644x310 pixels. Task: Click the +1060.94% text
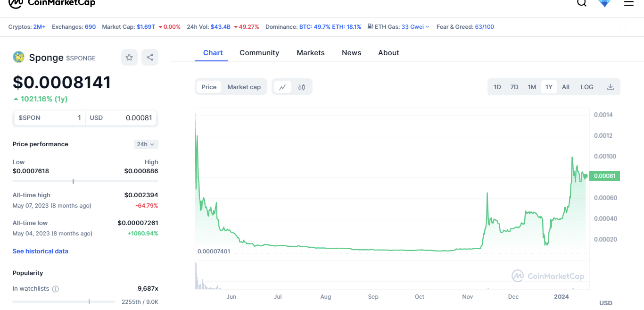point(142,234)
